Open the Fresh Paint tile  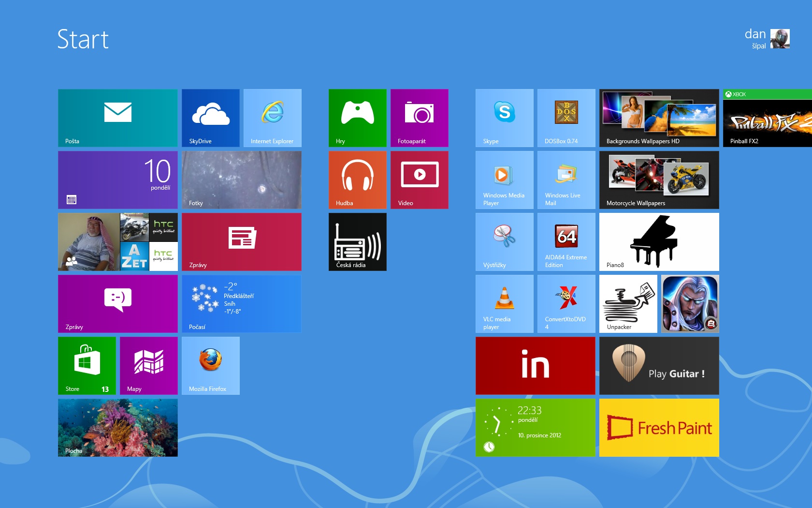[x=659, y=428]
